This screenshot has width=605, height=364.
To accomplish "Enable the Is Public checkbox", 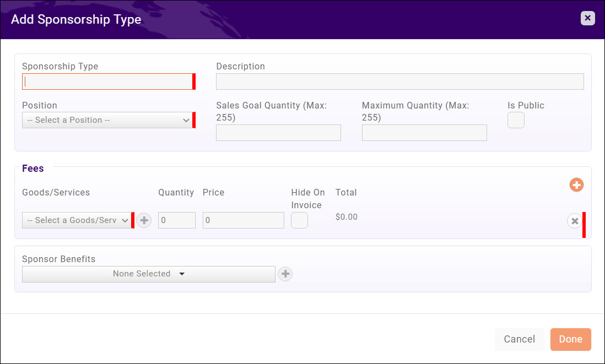I will (516, 120).
